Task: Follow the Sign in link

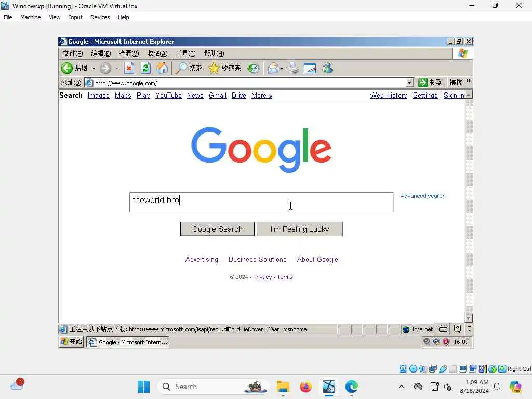Action: point(454,96)
